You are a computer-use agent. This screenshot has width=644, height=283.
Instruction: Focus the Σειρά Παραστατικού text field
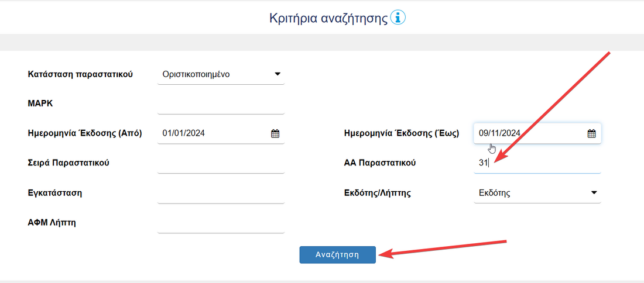221,164
